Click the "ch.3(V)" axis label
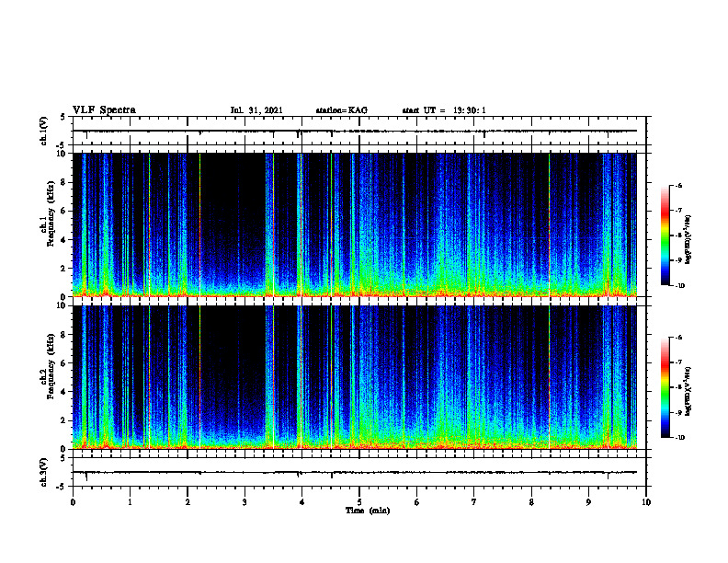The width and height of the screenshot is (728, 563). 43,472
